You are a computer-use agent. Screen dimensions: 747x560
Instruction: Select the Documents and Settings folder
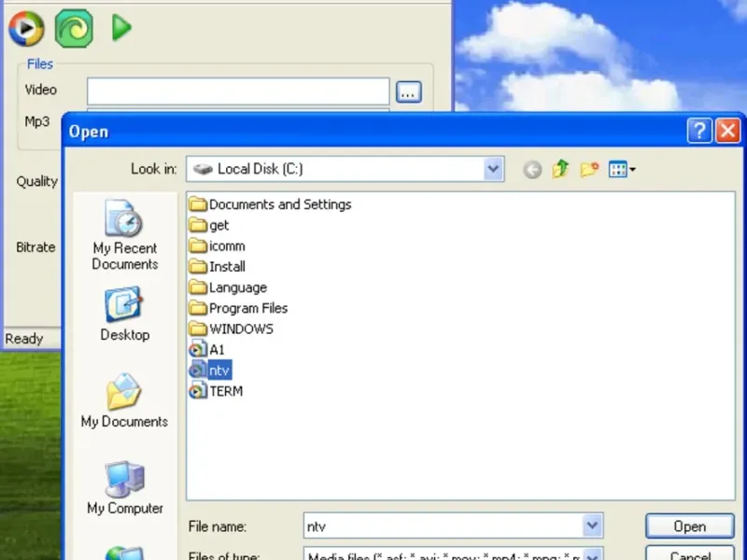(270, 204)
